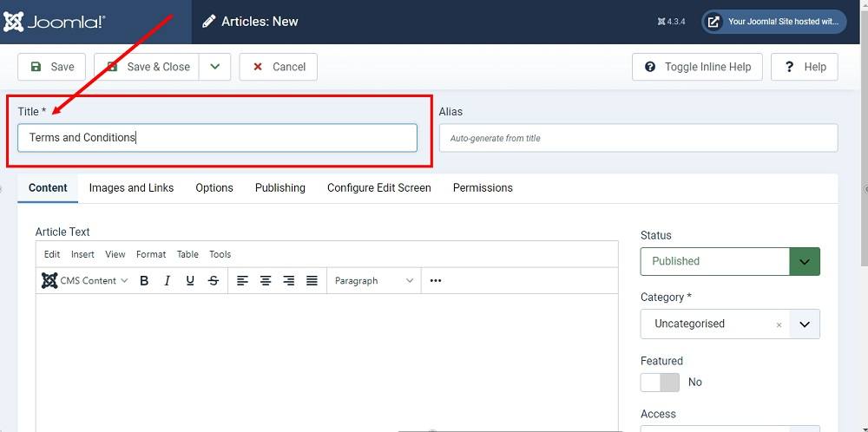
Task: Center align text in the editor
Action: point(266,281)
